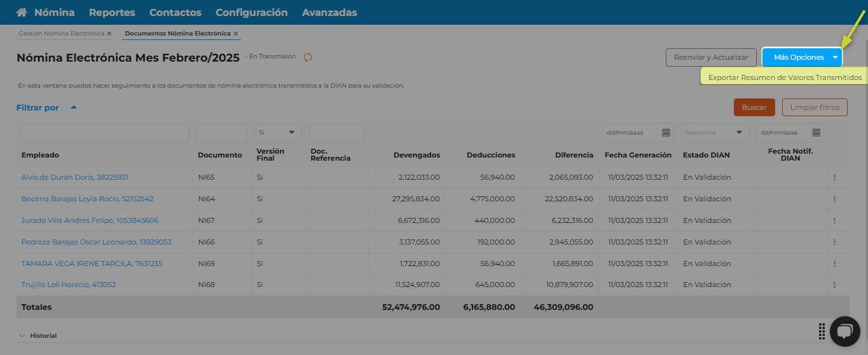868x355 pixels.
Task: Open row options for Alvis de Durán Doris
Action: coord(834,178)
